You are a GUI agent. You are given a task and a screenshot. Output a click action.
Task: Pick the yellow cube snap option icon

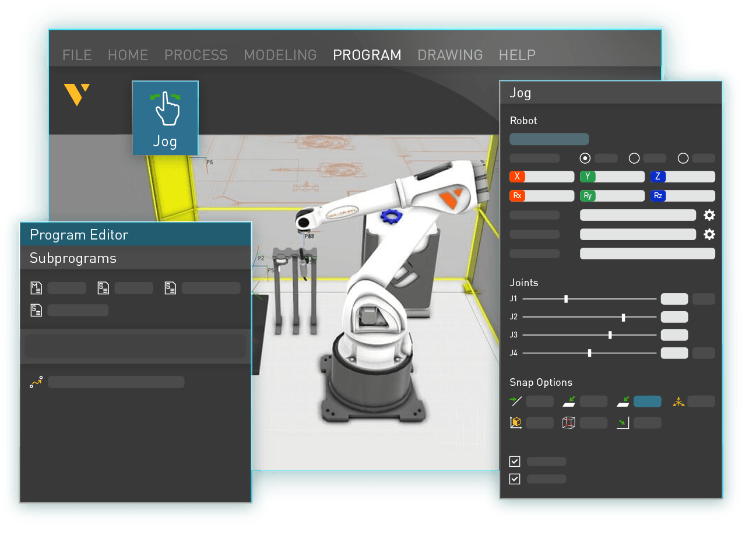(516, 423)
